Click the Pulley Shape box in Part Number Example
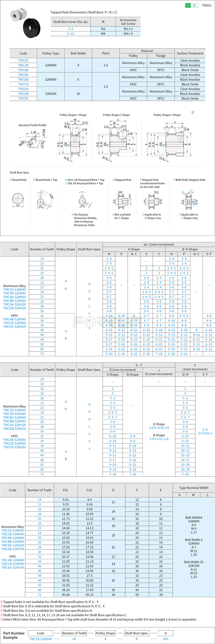Viewport: 215px width, 644px height. 105,633
